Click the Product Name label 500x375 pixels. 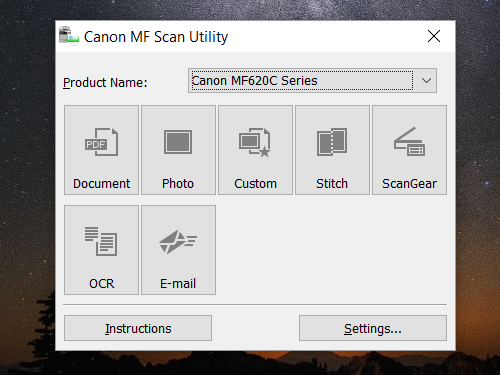[105, 83]
